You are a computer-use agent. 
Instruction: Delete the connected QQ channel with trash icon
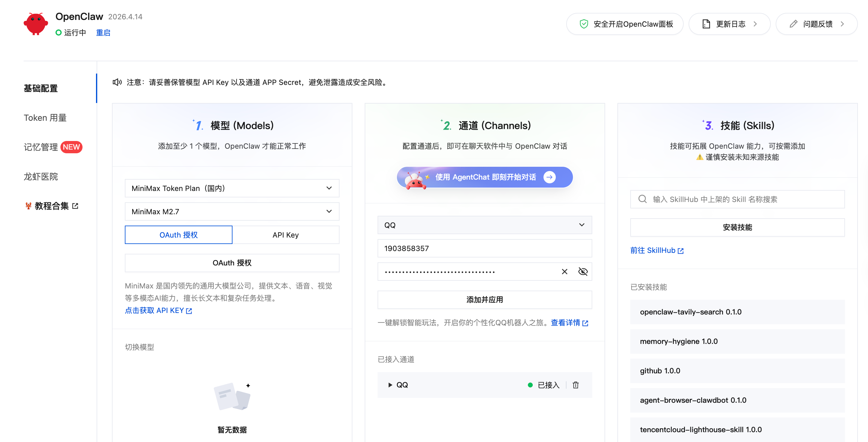click(575, 385)
